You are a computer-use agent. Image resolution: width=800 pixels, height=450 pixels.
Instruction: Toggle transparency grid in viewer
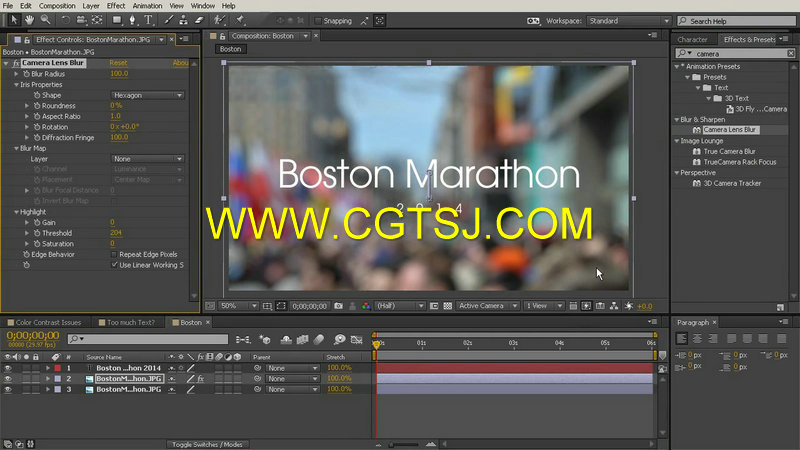(447, 306)
